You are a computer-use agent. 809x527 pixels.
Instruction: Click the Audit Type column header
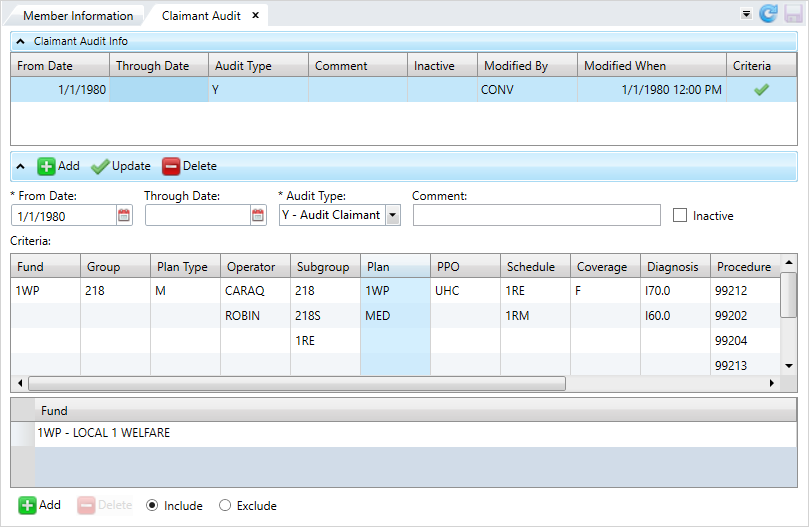(x=258, y=66)
